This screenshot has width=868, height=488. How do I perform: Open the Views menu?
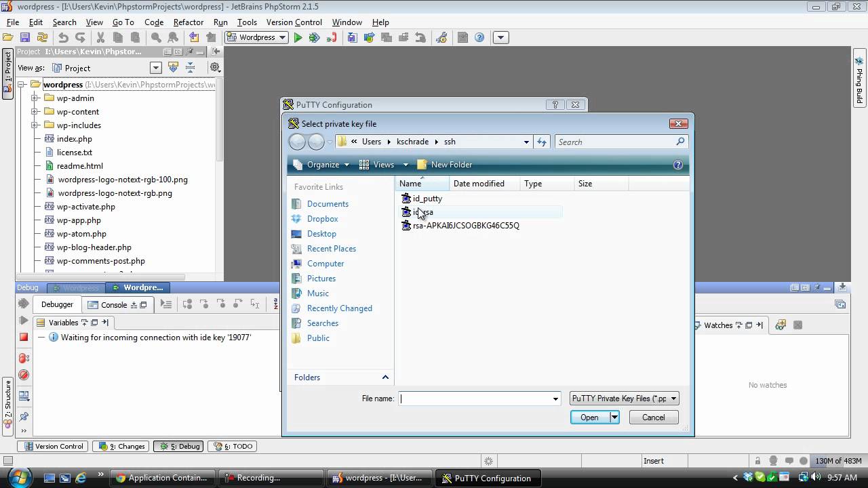[x=383, y=165]
